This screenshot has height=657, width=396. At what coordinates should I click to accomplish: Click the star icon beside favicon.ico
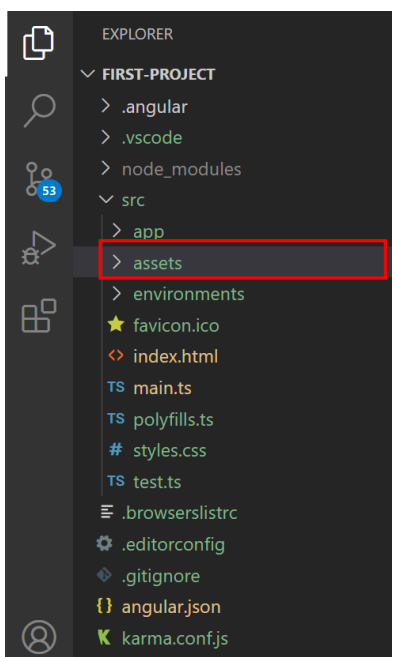[116, 325]
